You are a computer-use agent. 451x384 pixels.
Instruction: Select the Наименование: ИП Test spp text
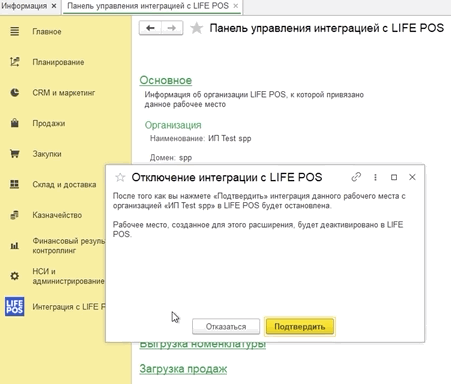[200, 138]
